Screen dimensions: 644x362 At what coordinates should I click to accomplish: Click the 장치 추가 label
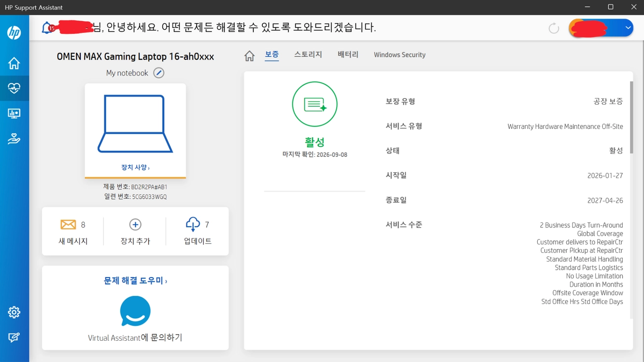click(135, 241)
